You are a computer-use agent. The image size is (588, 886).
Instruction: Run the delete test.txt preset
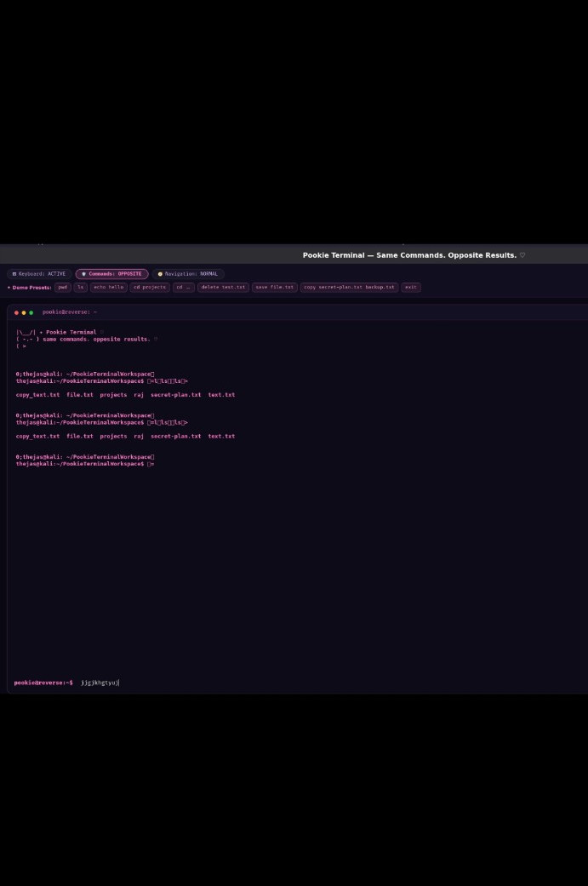[x=223, y=287]
